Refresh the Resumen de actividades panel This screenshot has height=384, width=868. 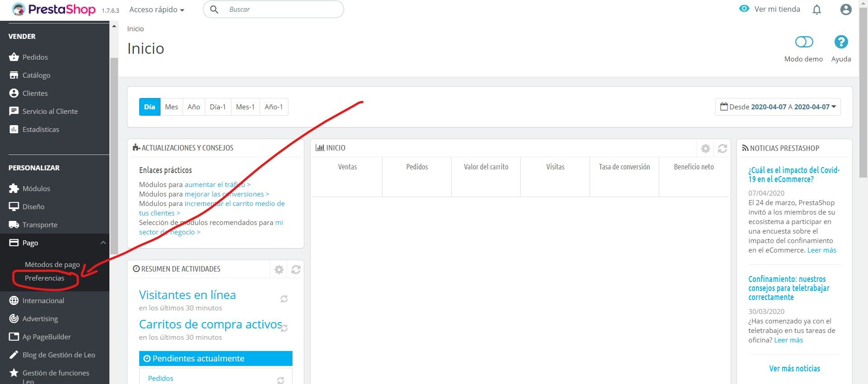(x=296, y=270)
